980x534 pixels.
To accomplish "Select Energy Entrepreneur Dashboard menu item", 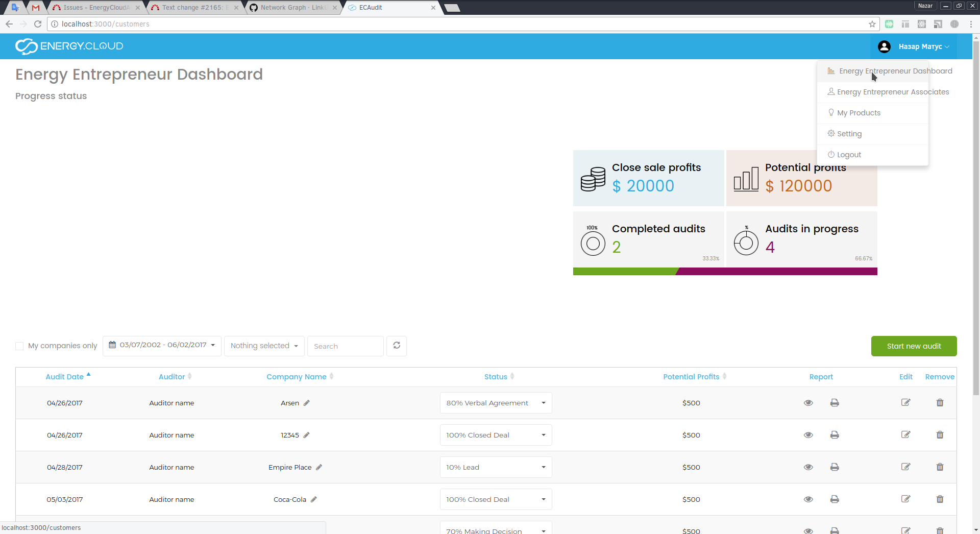I will [873, 71].
